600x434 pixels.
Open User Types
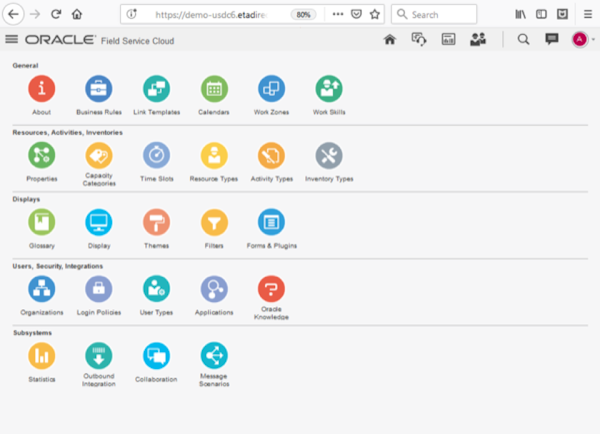(157, 289)
